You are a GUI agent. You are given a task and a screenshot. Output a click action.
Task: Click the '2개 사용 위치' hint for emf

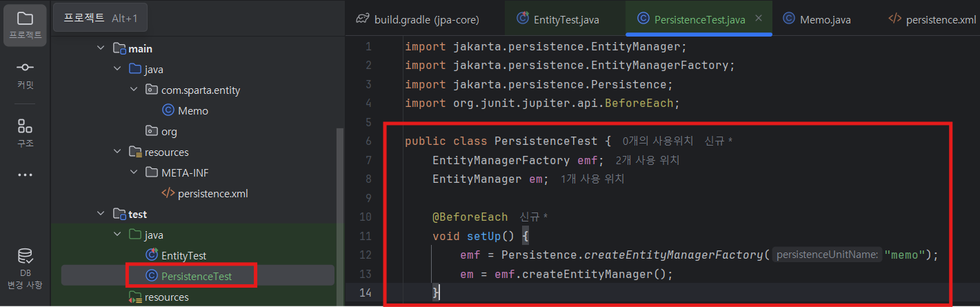tap(647, 160)
